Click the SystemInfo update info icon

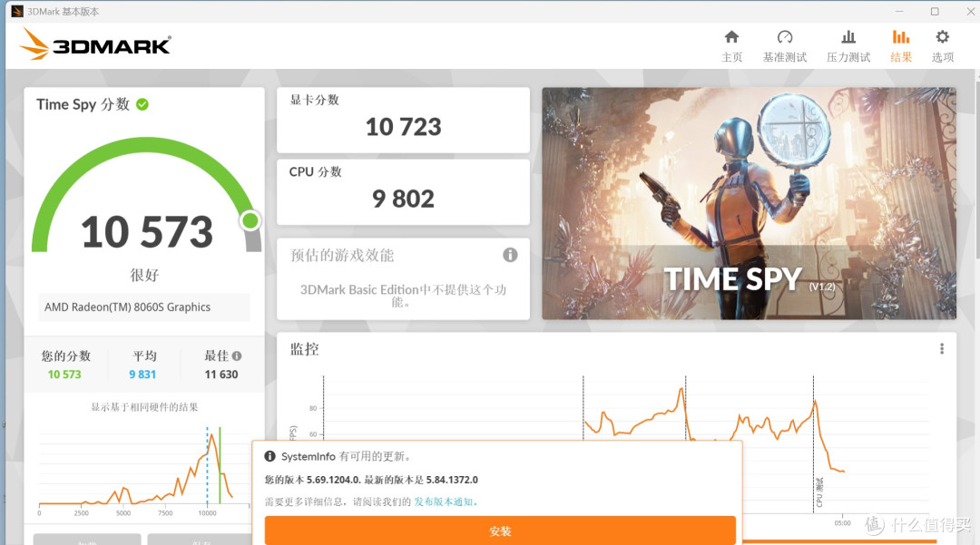point(270,456)
